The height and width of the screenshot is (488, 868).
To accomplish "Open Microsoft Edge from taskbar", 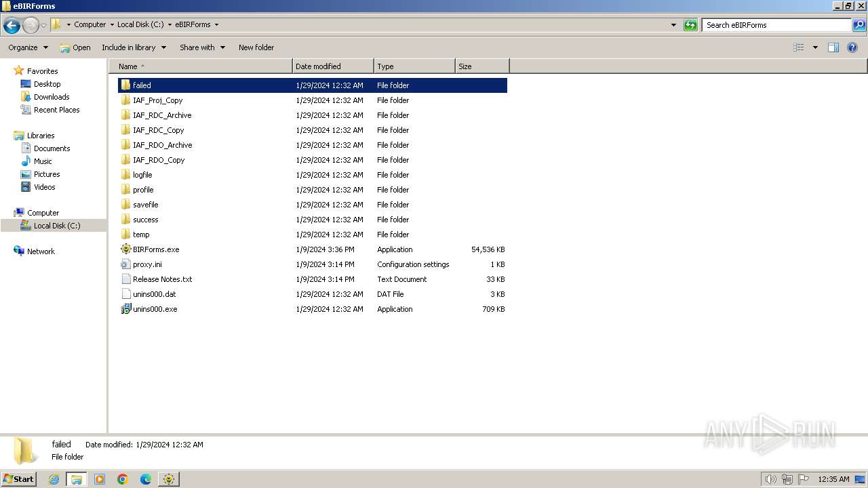I will point(146,479).
